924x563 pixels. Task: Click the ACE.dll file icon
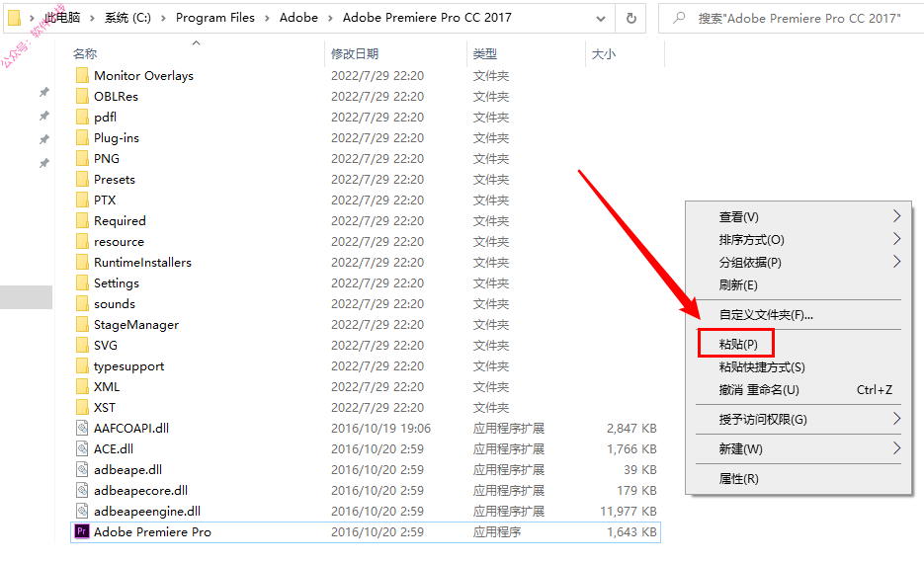[x=82, y=448]
